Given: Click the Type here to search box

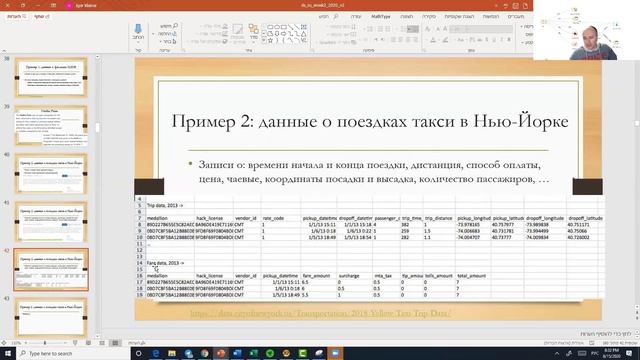Looking at the screenshot, I should coord(73,353).
